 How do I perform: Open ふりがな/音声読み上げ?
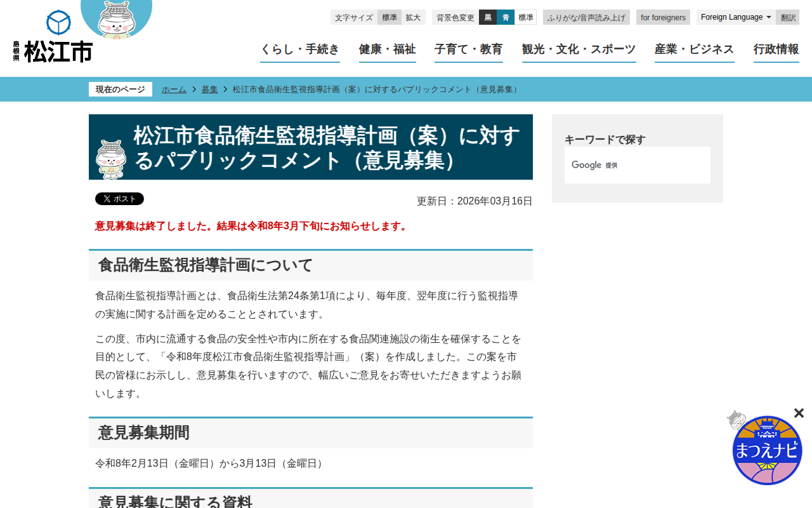coord(586,17)
